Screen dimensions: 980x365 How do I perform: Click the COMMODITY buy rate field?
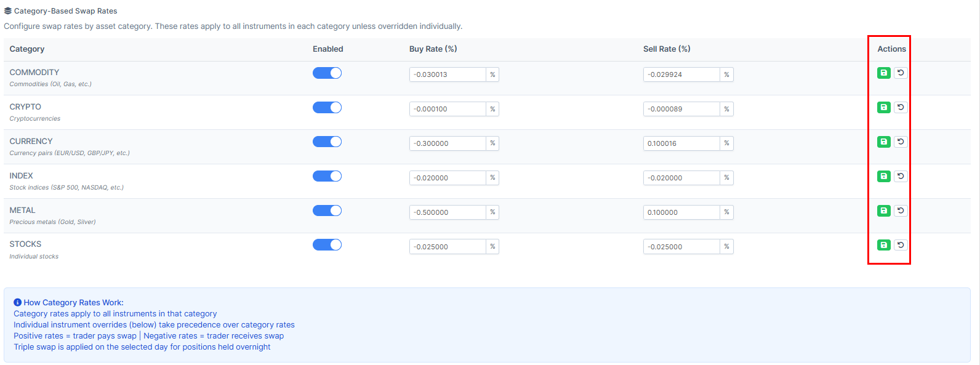click(448, 74)
